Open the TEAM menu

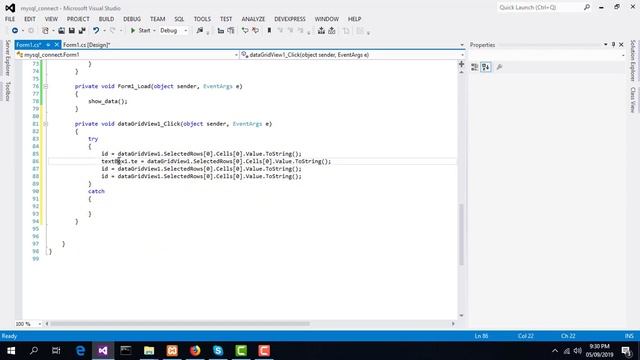click(x=158, y=19)
